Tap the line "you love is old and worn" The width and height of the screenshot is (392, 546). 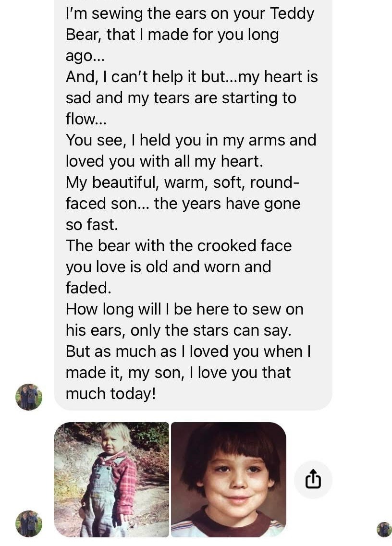point(168,267)
